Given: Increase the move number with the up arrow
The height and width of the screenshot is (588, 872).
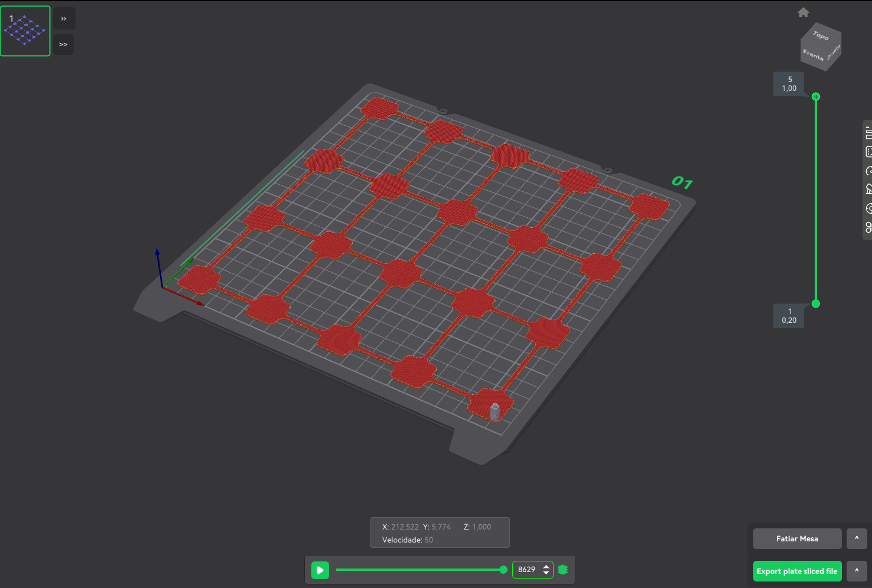Looking at the screenshot, I should [546, 567].
